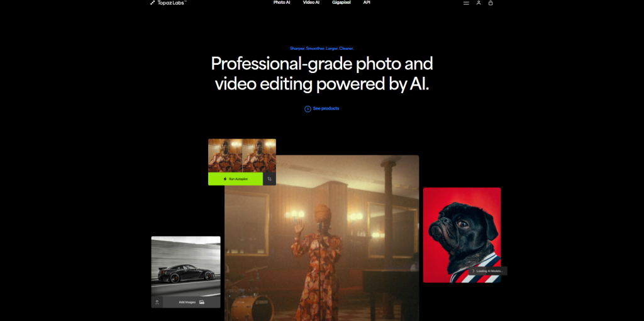
Task: Select the black pug photo
Action: (462, 235)
